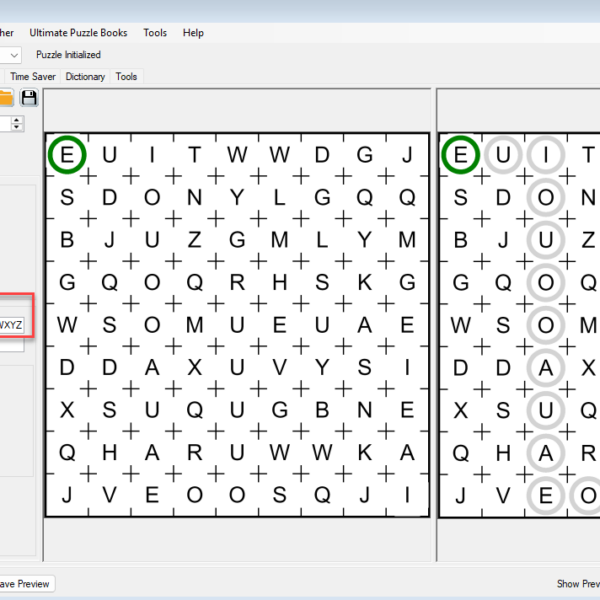Click the Save floppy disk icon
This screenshot has width=600, height=600.
pyautogui.click(x=29, y=97)
